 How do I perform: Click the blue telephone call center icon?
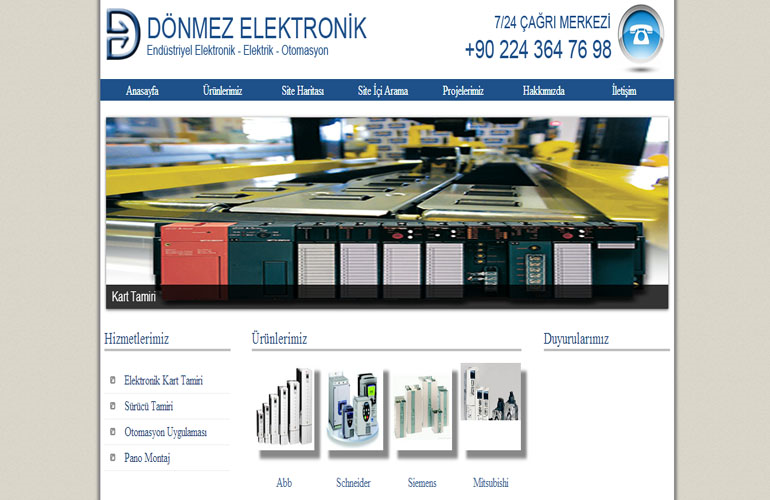click(x=640, y=36)
